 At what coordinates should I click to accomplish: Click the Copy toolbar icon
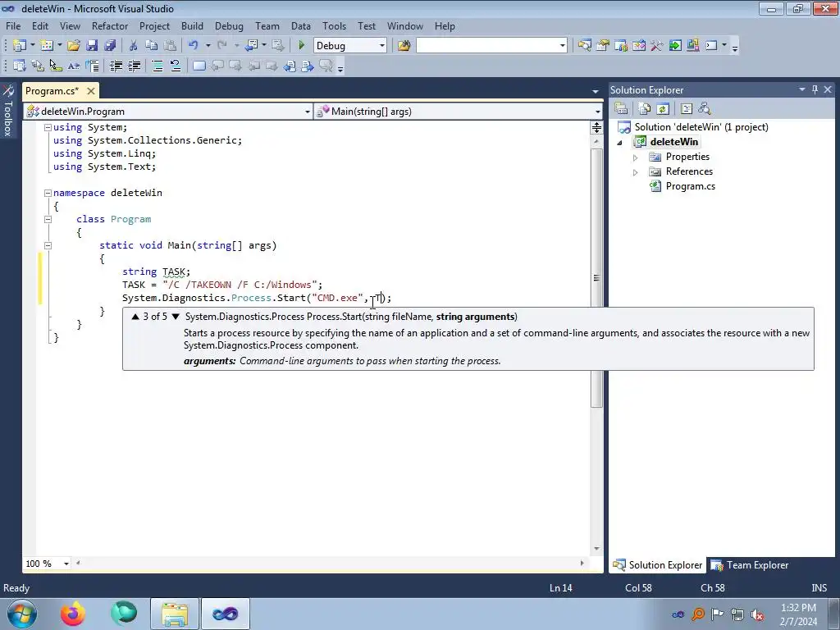click(x=152, y=46)
